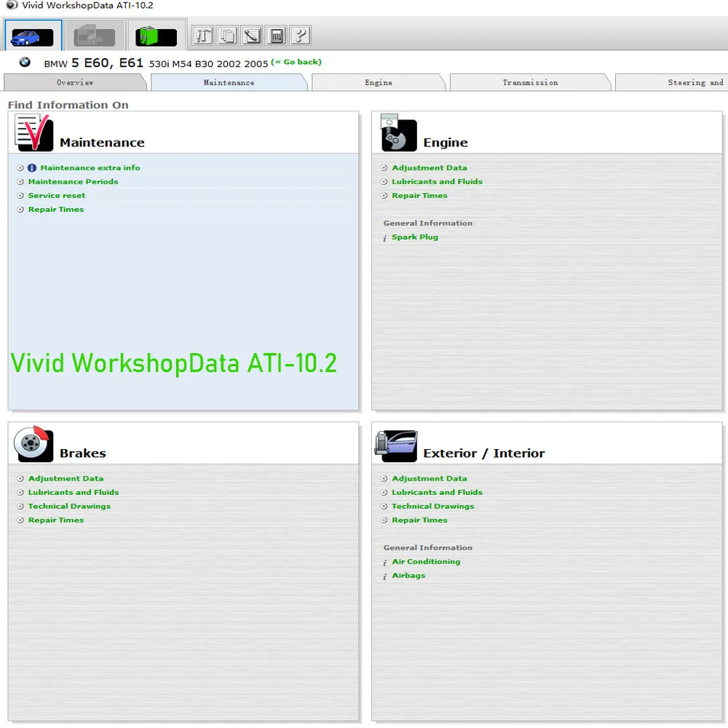Image resolution: width=728 pixels, height=728 pixels.
Task: Select the blue car vehicle mode button
Action: (33, 35)
